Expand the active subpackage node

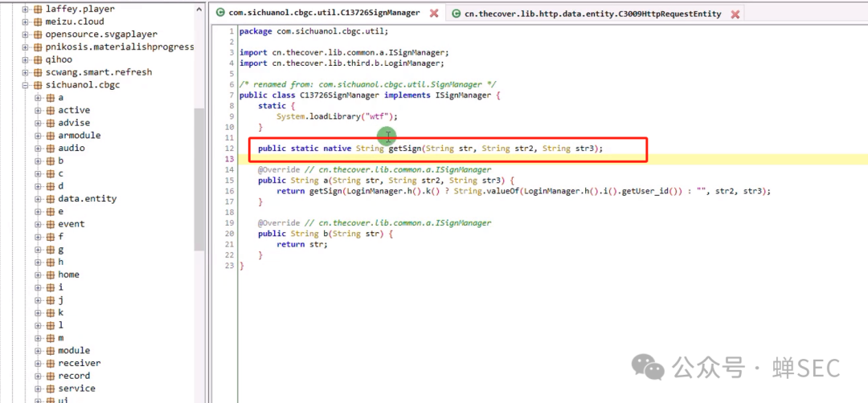(x=38, y=111)
